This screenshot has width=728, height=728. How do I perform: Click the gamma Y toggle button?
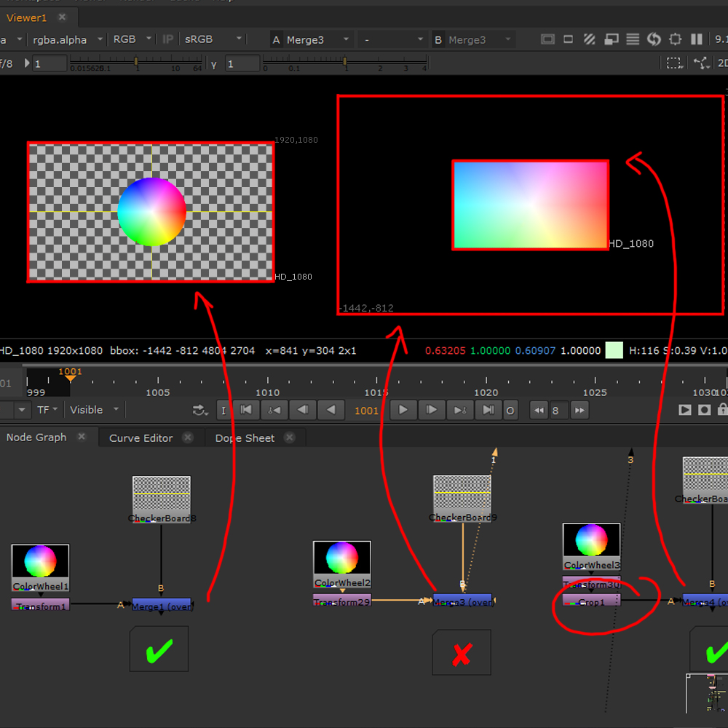(x=213, y=63)
